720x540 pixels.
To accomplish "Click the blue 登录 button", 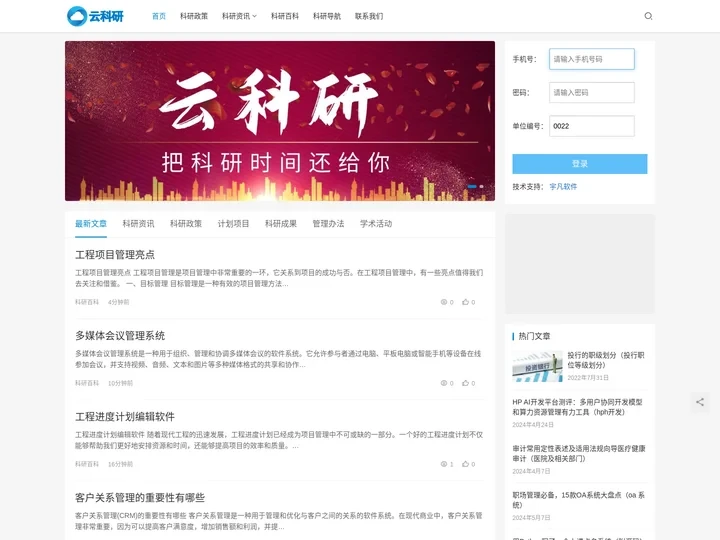I will 580,164.
